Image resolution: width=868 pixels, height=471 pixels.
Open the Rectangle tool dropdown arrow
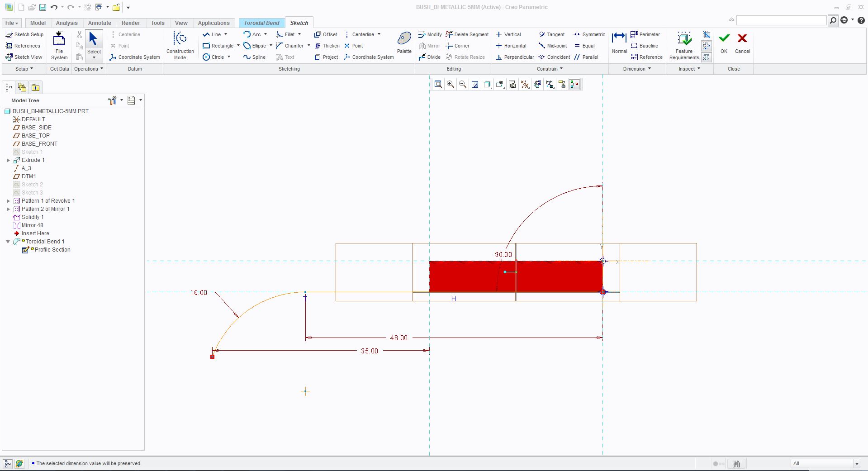(x=238, y=46)
